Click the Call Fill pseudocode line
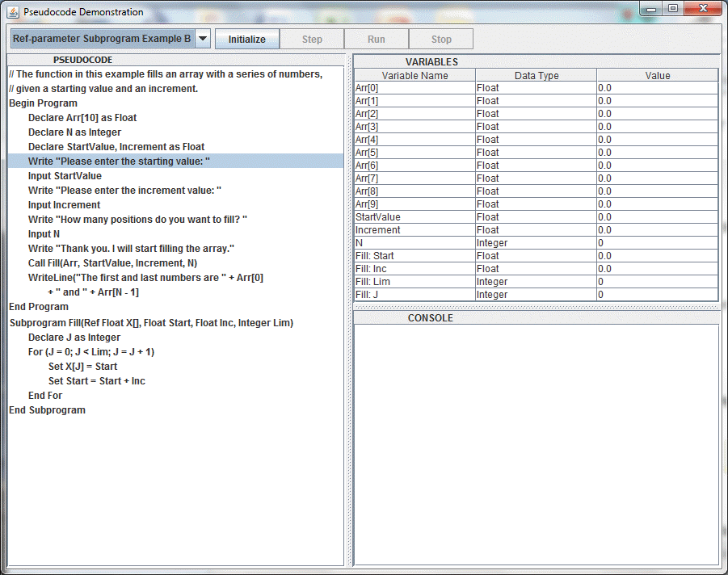Screen dimensions: 728x575 point(112,263)
